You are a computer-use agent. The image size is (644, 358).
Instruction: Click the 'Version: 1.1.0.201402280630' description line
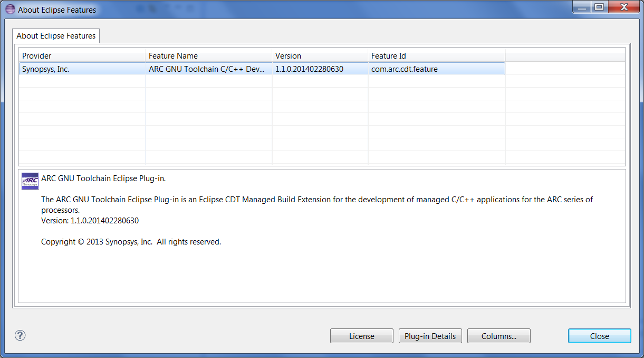pos(90,221)
